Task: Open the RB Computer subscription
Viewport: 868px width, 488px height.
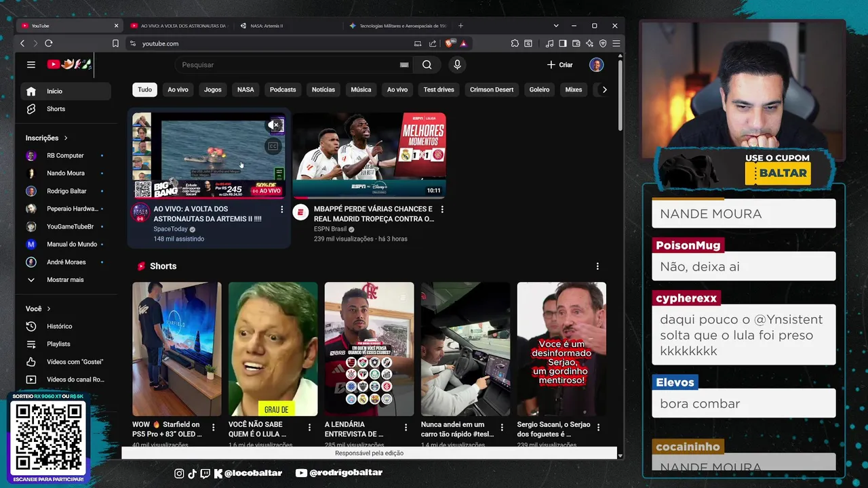Action: [65, 156]
